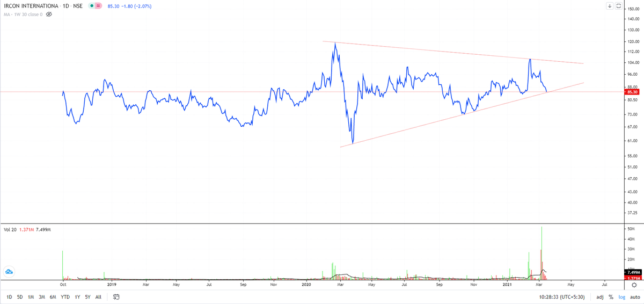
Task: Set time range to 1D
Action: click(x=10, y=296)
